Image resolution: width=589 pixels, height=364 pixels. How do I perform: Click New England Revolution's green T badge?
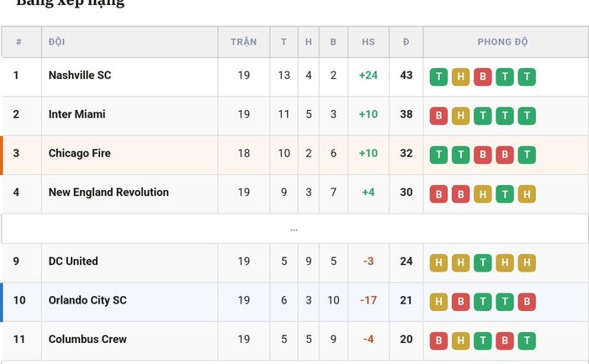coord(505,194)
